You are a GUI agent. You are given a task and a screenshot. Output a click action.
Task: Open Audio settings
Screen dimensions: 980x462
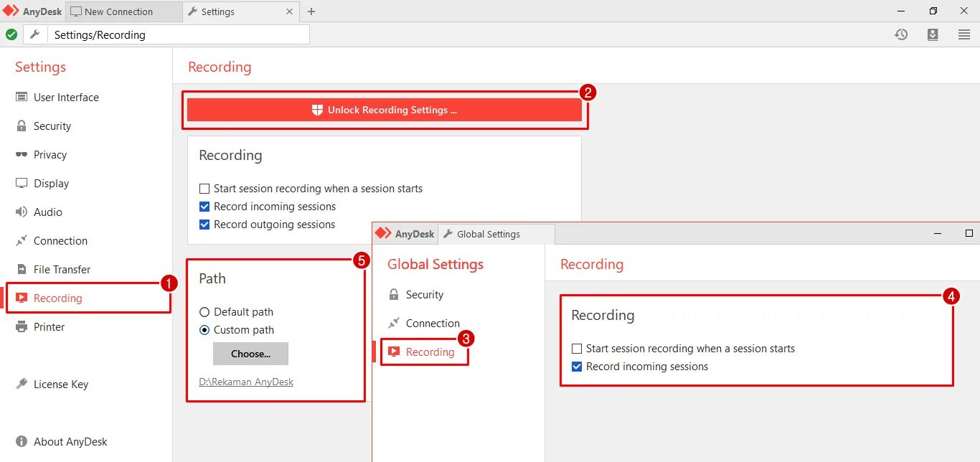48,212
